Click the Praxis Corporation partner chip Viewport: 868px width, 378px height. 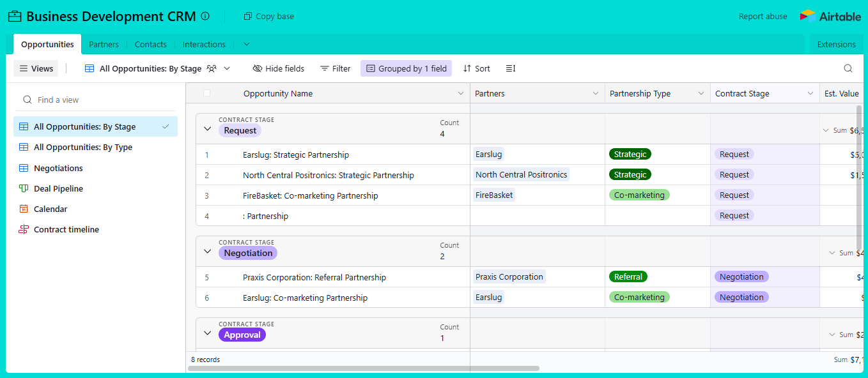509,276
